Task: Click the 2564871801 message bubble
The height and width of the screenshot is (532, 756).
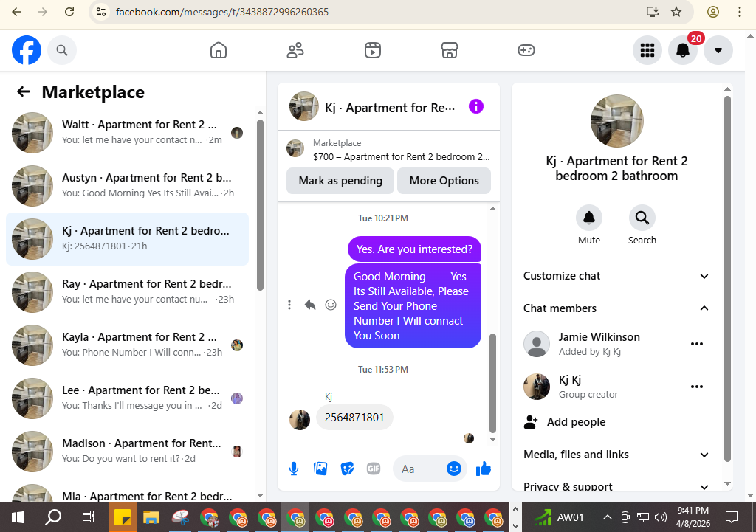Action: point(354,418)
